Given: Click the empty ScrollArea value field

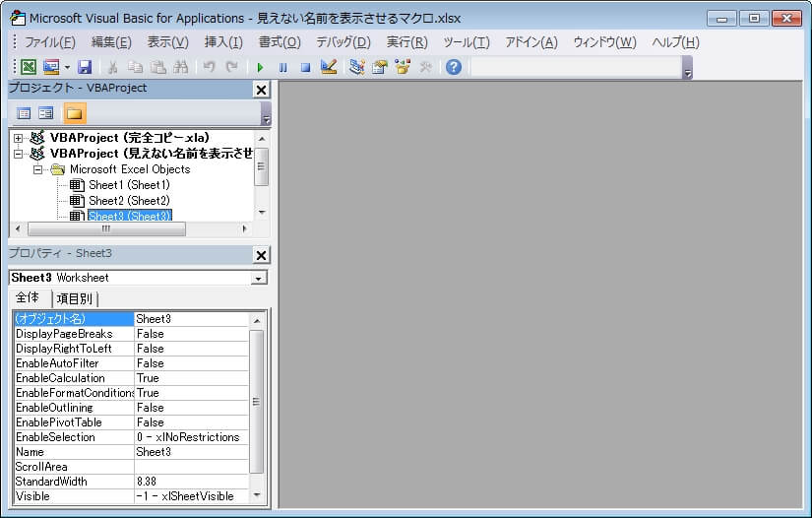Looking at the screenshot, I should point(191,467).
